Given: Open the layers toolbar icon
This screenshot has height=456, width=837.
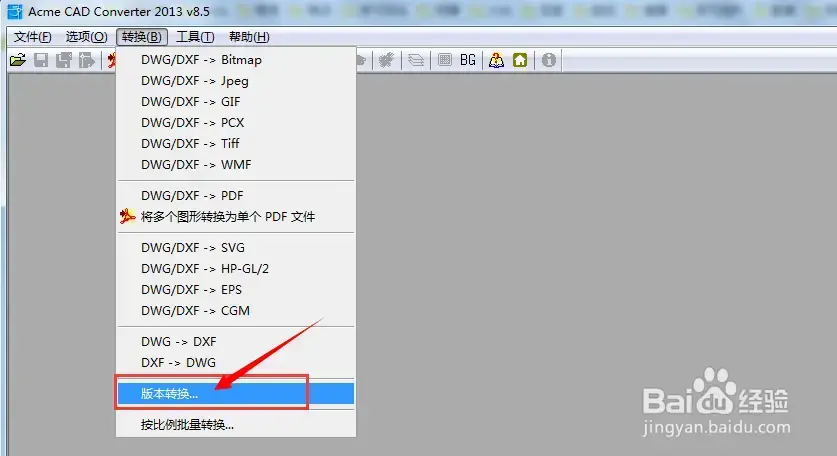Looking at the screenshot, I should [416, 60].
